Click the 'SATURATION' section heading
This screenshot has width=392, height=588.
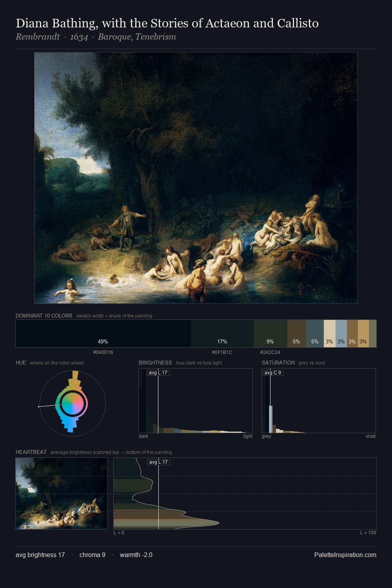[278, 363]
